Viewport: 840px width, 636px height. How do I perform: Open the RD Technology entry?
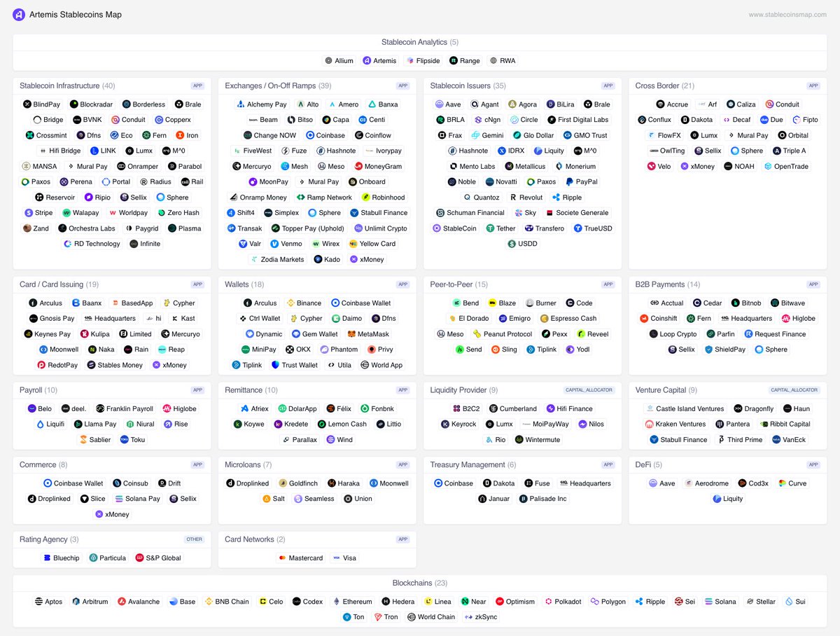(92, 244)
